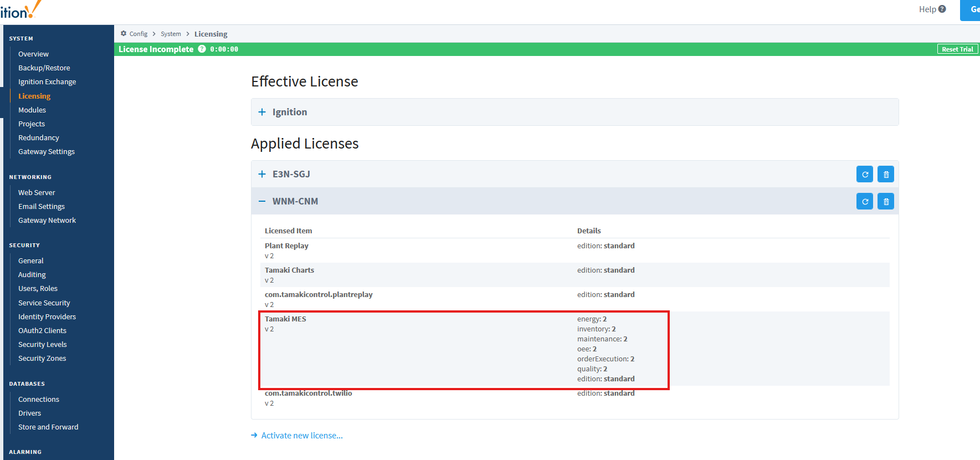Open Ignition Exchange in sidebar

tap(47, 81)
